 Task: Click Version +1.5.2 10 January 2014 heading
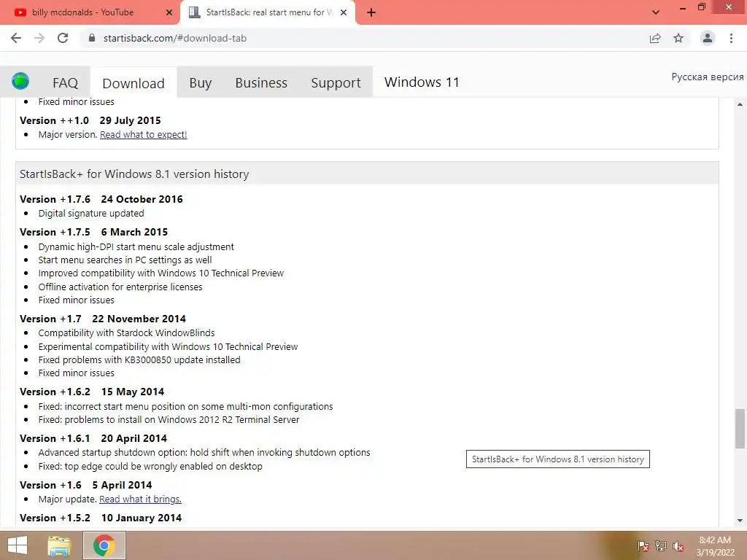[101, 518]
